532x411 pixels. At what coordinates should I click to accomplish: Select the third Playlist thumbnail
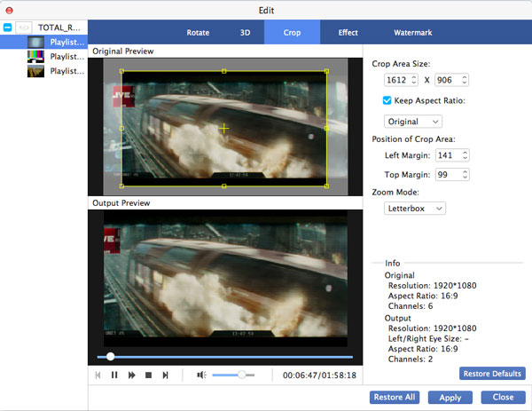(35, 71)
